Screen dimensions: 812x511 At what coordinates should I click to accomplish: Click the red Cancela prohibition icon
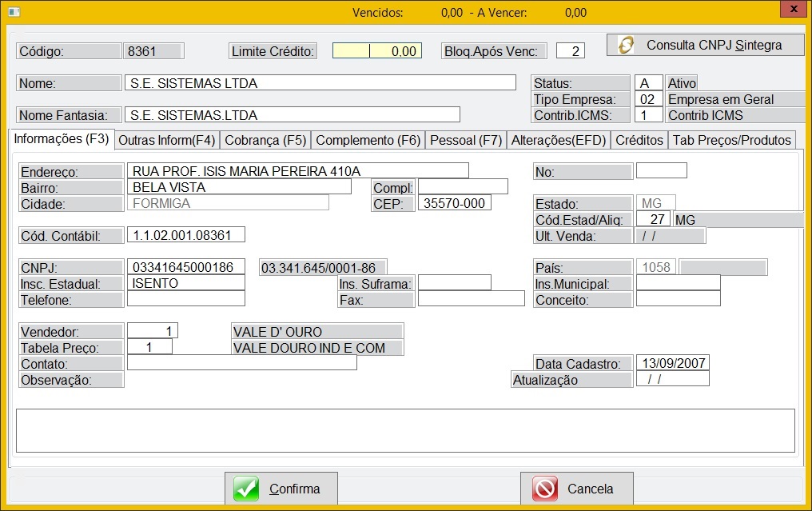click(544, 489)
